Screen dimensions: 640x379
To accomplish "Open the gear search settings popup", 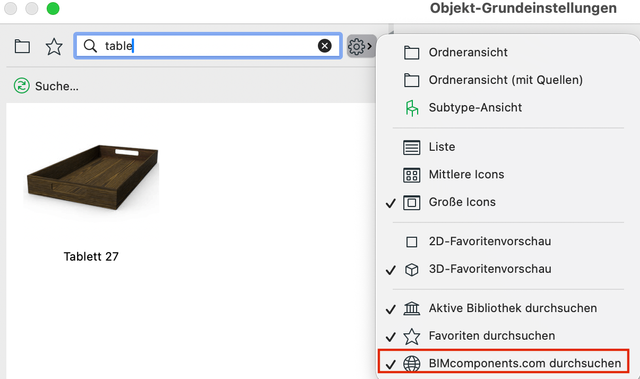I will coord(361,46).
